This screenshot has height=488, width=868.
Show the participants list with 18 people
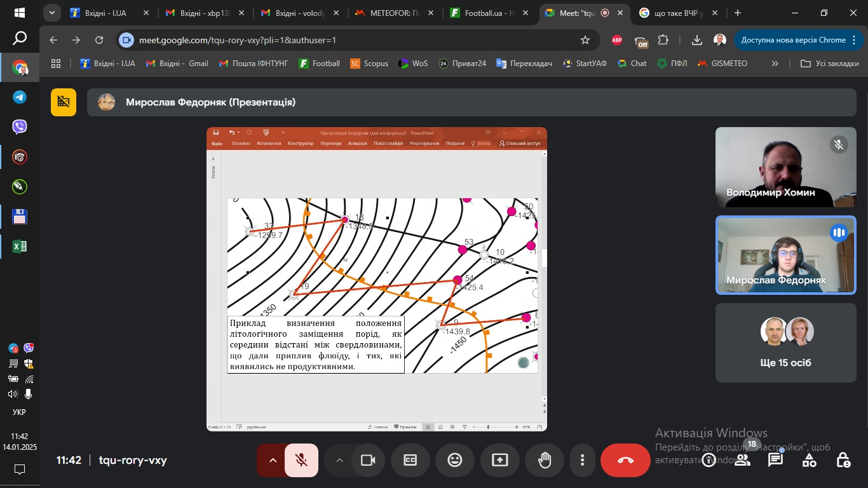[742, 460]
